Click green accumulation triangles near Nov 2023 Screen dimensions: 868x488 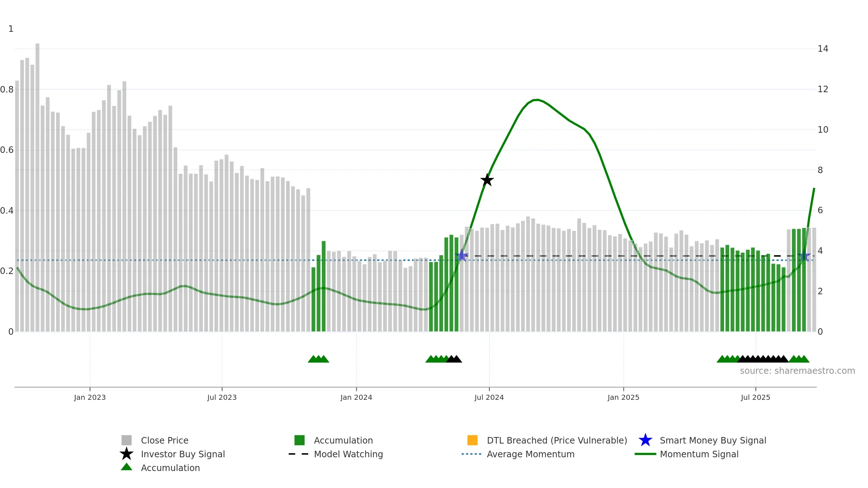point(318,359)
